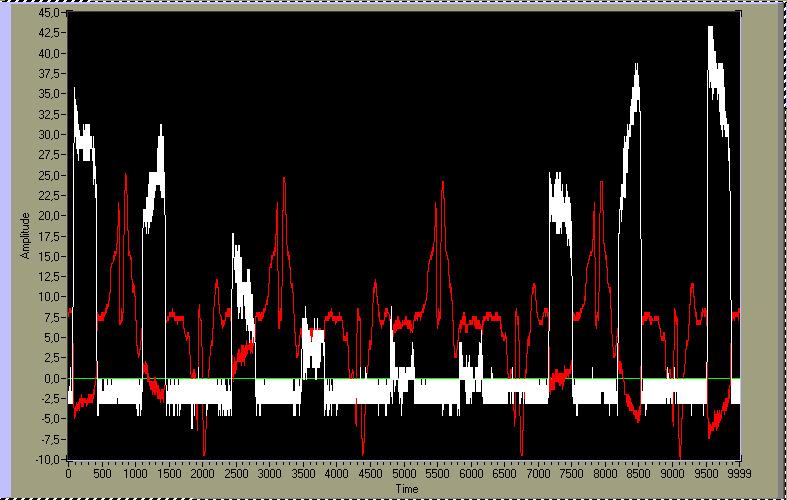Image resolution: width=787 pixels, height=500 pixels.
Task: Click the 35,0 amplitude tick label
Action: [x=49, y=93]
